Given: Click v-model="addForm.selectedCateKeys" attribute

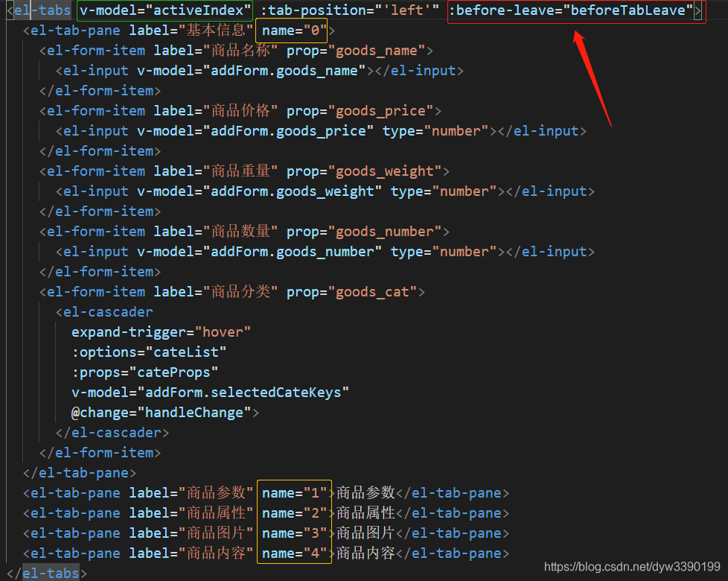Looking at the screenshot, I should click(x=211, y=393).
